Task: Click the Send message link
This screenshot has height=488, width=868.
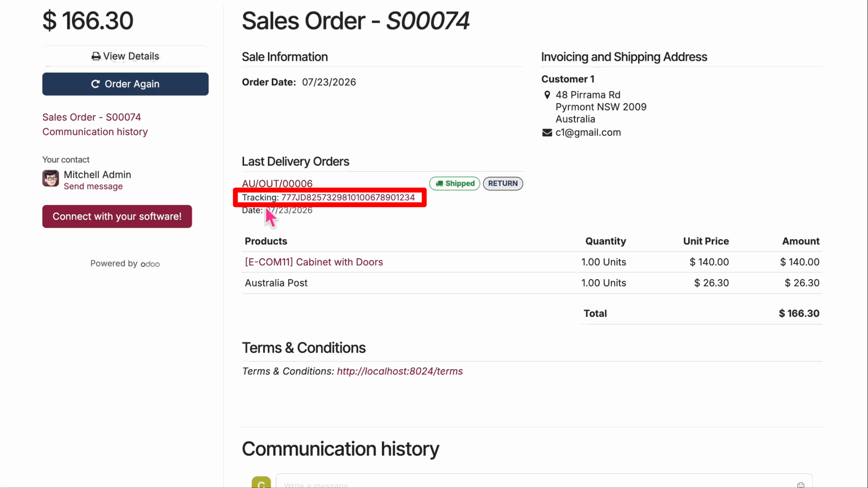Action: (x=93, y=186)
